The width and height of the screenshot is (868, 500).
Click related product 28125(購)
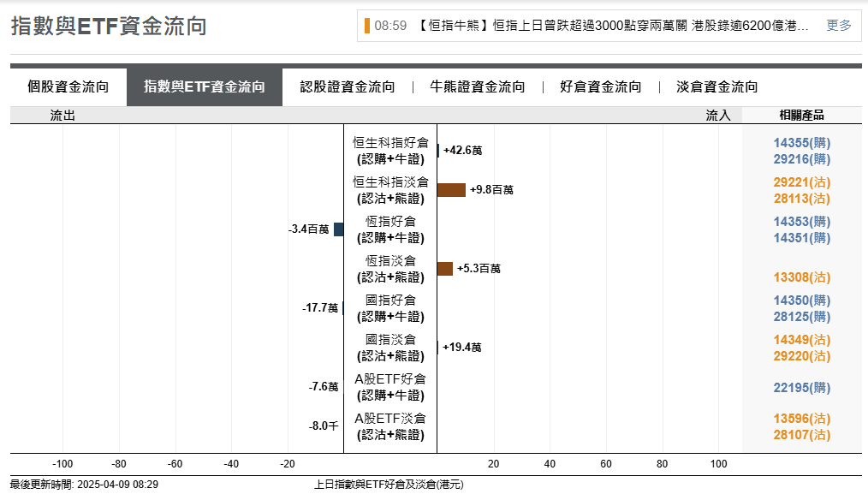point(802,317)
